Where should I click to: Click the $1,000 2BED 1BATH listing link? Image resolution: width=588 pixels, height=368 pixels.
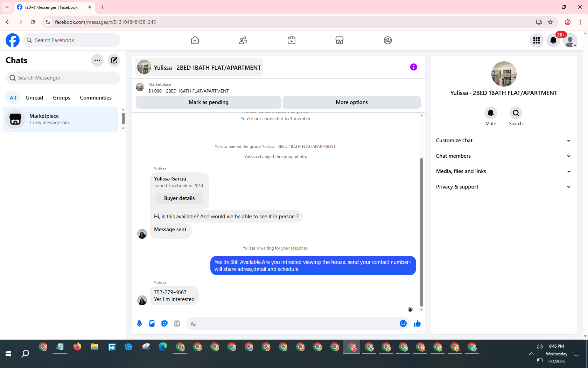click(x=189, y=91)
